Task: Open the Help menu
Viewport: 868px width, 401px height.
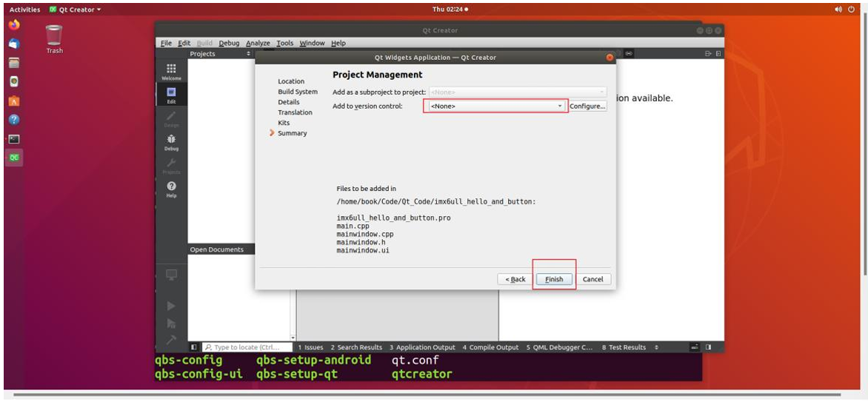Action: pos(338,43)
